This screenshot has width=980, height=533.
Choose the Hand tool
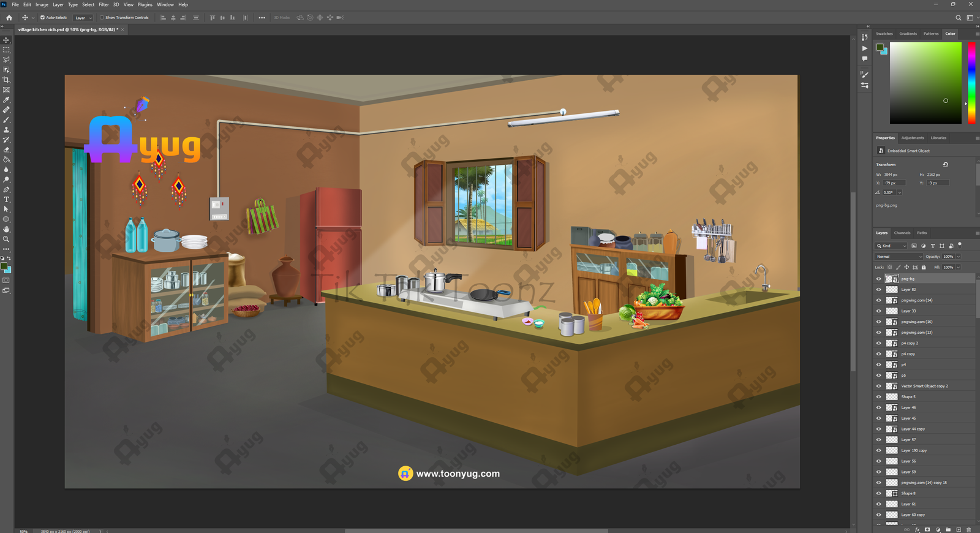click(x=6, y=229)
